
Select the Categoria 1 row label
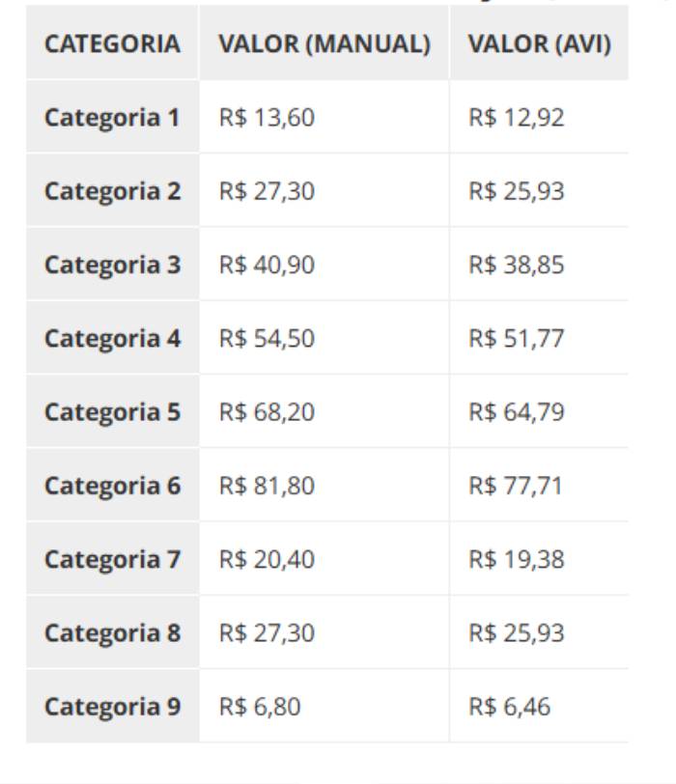[x=112, y=118]
